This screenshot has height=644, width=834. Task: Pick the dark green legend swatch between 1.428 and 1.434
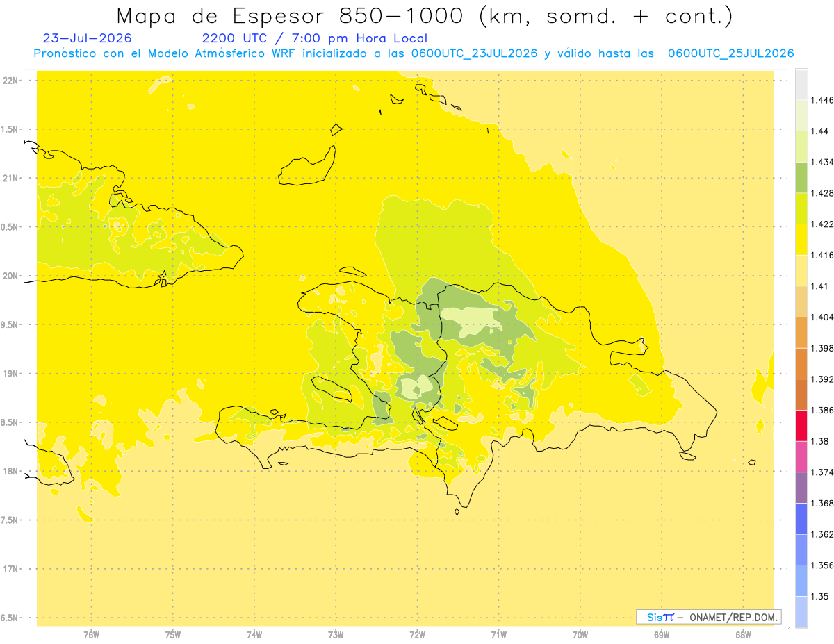801,177
